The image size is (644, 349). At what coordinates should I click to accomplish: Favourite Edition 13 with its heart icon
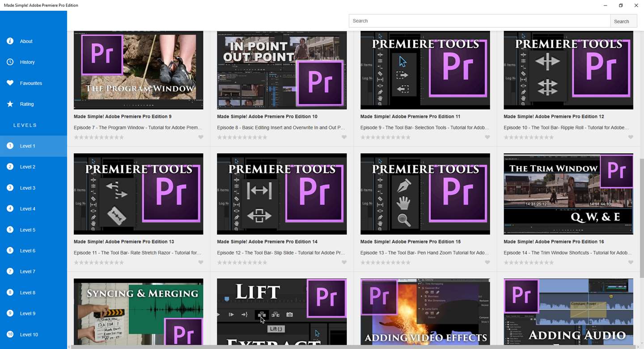(201, 263)
